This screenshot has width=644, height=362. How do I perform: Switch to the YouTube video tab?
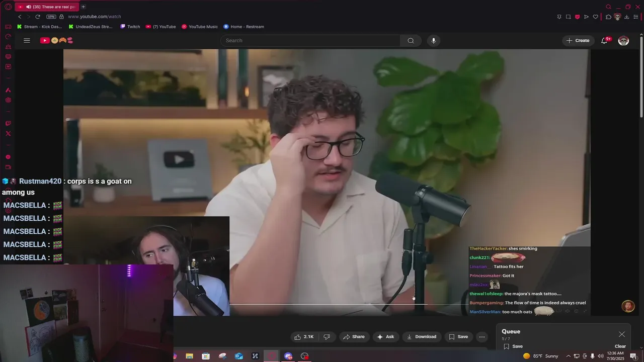point(46,7)
